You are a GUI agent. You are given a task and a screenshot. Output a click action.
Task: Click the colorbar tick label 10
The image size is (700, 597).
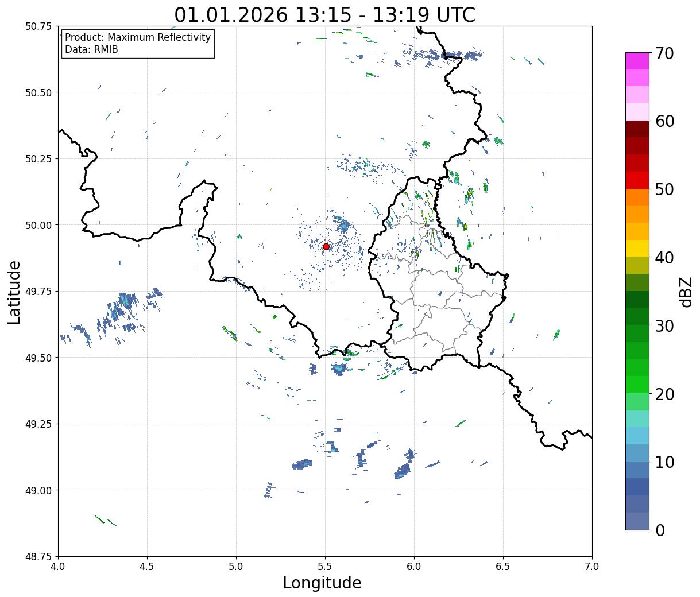click(664, 462)
